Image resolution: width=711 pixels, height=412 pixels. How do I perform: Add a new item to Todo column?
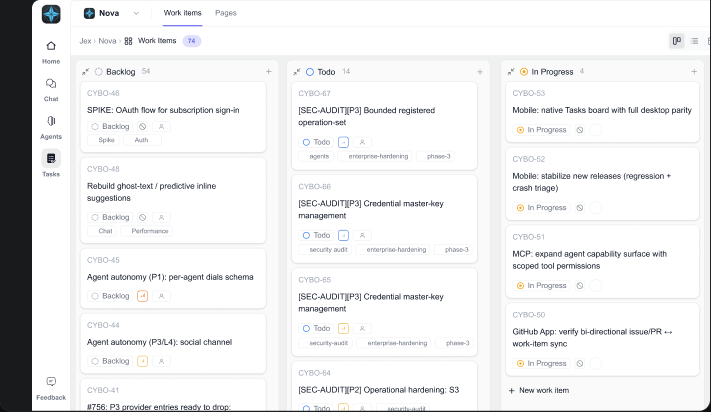click(480, 72)
